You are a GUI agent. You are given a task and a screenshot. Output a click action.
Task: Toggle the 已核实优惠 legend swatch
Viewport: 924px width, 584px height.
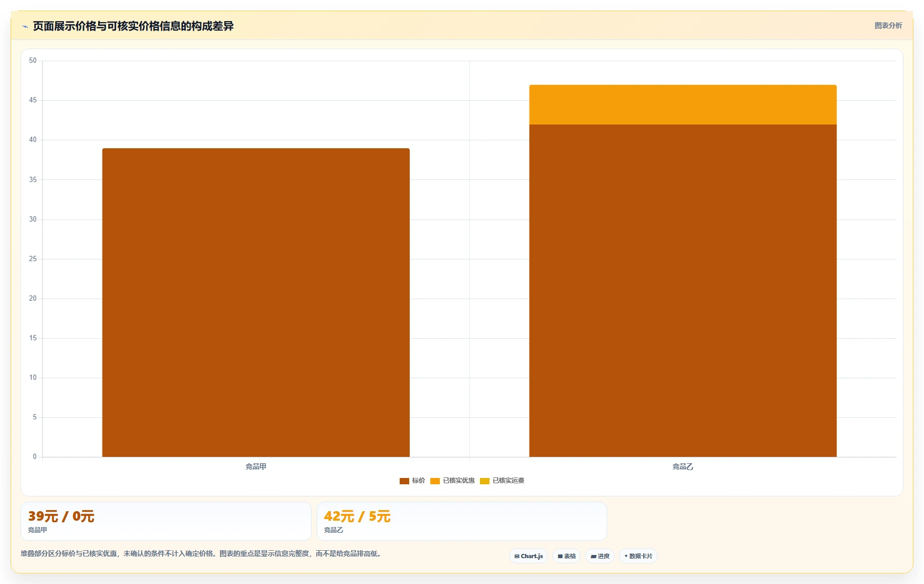click(x=435, y=481)
